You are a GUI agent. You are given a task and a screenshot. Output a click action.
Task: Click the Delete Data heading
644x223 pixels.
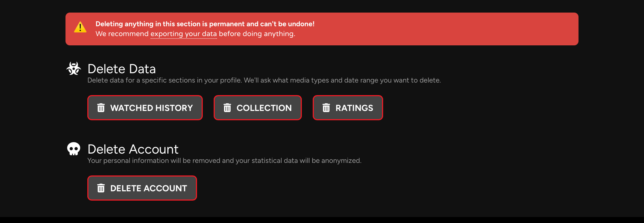pyautogui.click(x=122, y=69)
